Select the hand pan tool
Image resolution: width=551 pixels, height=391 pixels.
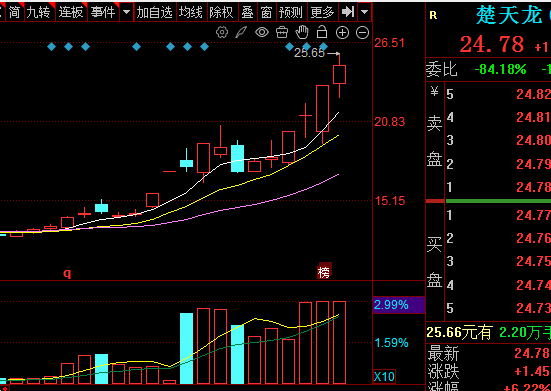pos(302,33)
